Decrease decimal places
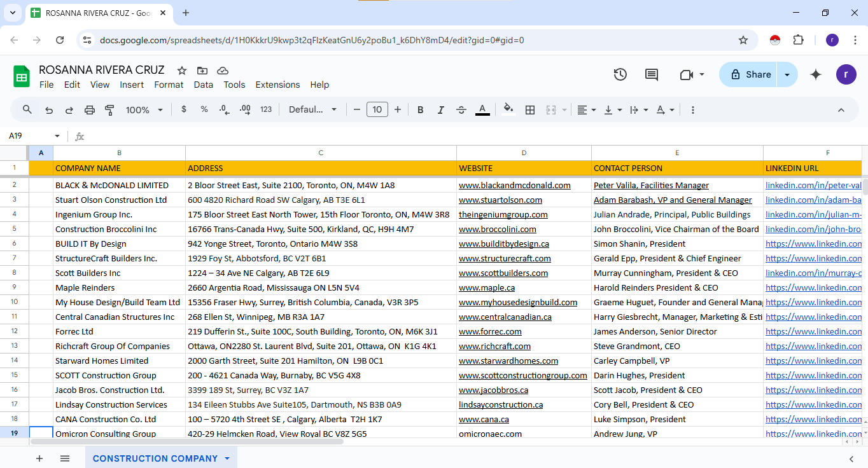 click(224, 109)
